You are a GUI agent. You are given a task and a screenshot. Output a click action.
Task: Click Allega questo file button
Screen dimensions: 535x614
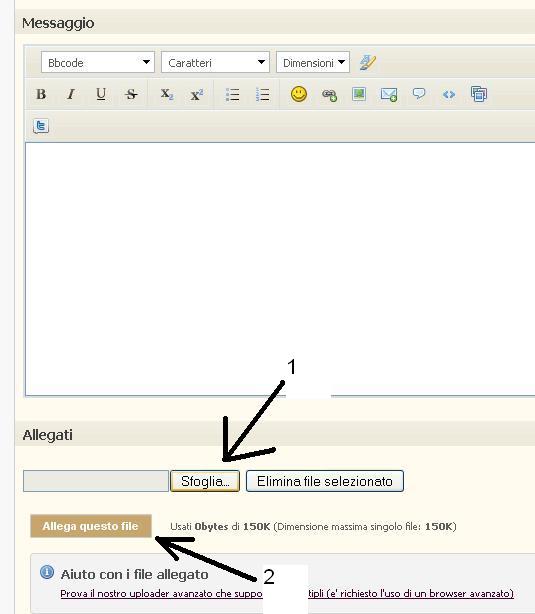[91, 526]
